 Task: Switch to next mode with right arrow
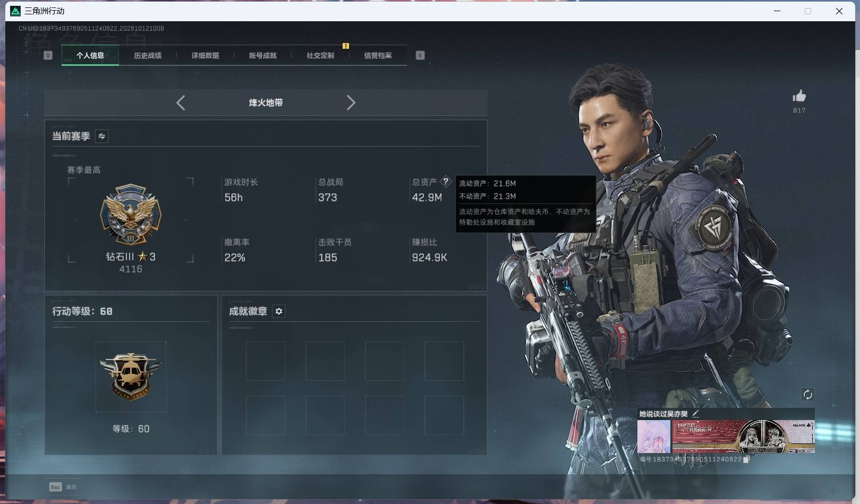coord(351,102)
